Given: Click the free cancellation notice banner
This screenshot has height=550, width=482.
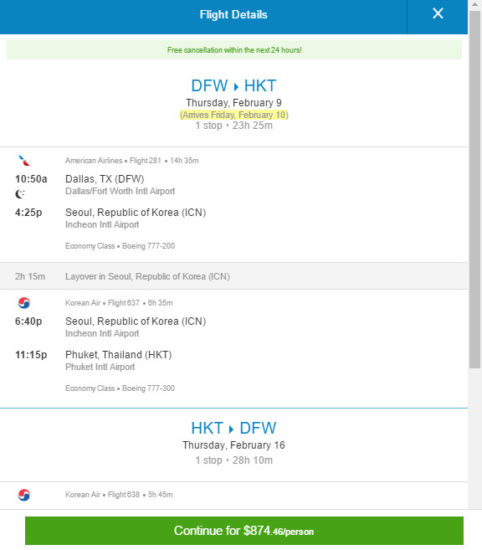Looking at the screenshot, I should point(234,50).
